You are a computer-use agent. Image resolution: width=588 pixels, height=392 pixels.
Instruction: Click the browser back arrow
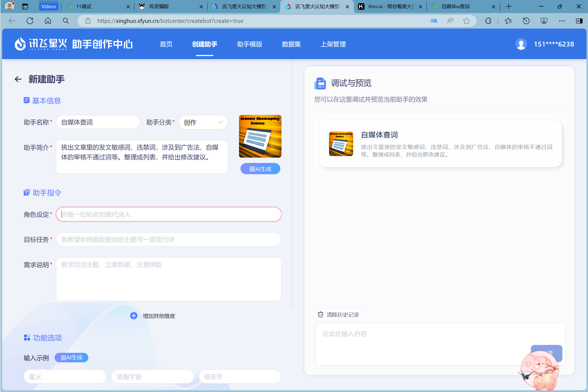[x=12, y=21]
